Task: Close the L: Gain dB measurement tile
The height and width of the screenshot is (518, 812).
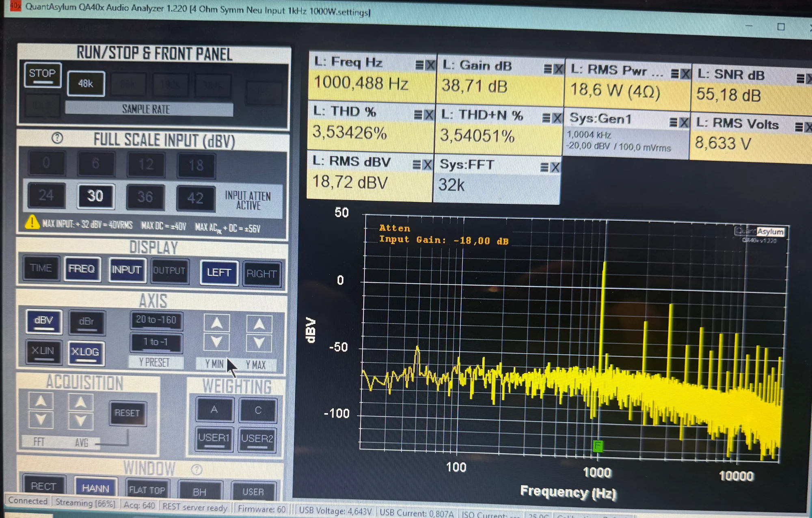Action: pos(559,69)
